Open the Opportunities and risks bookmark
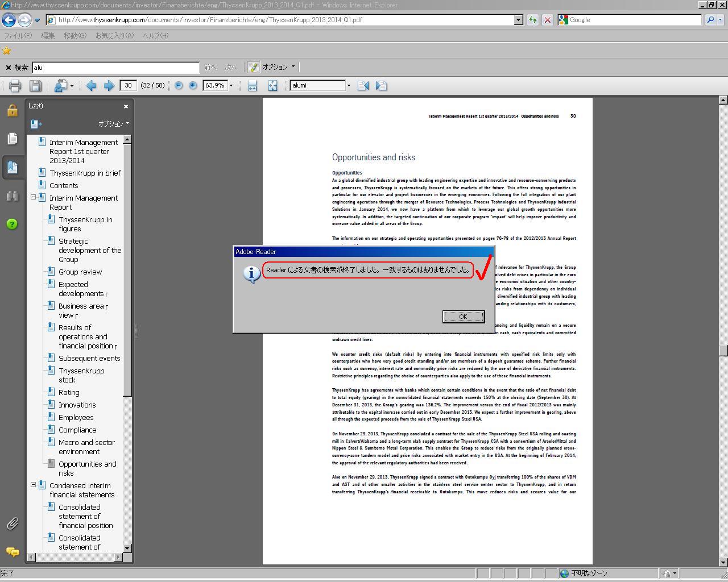 click(x=88, y=468)
